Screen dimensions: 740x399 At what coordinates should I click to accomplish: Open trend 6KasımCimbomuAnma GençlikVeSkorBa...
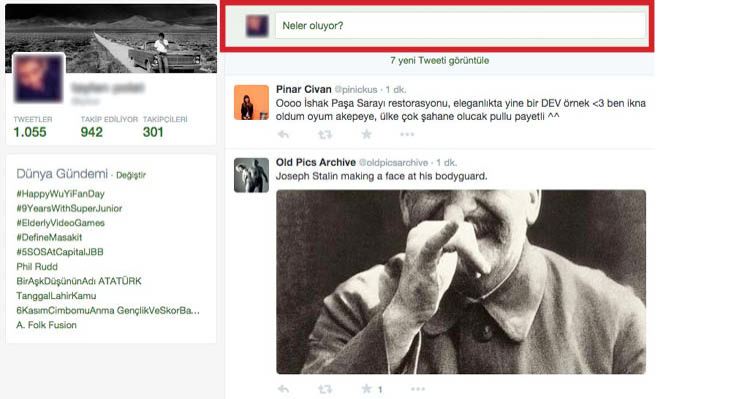click(108, 311)
